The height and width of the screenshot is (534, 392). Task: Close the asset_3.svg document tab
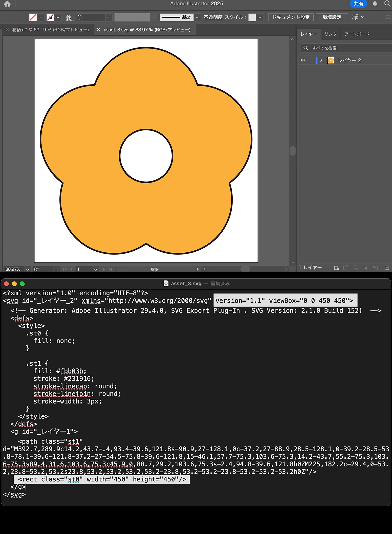click(99, 30)
